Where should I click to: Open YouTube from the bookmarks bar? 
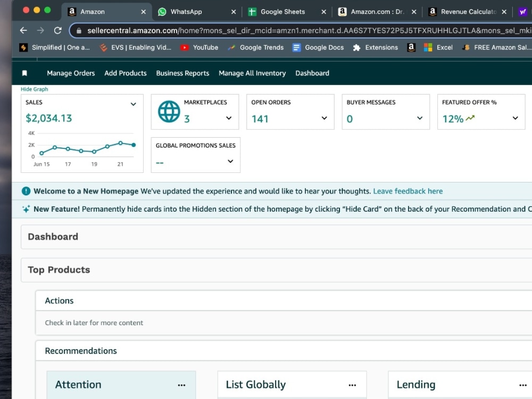click(x=199, y=47)
